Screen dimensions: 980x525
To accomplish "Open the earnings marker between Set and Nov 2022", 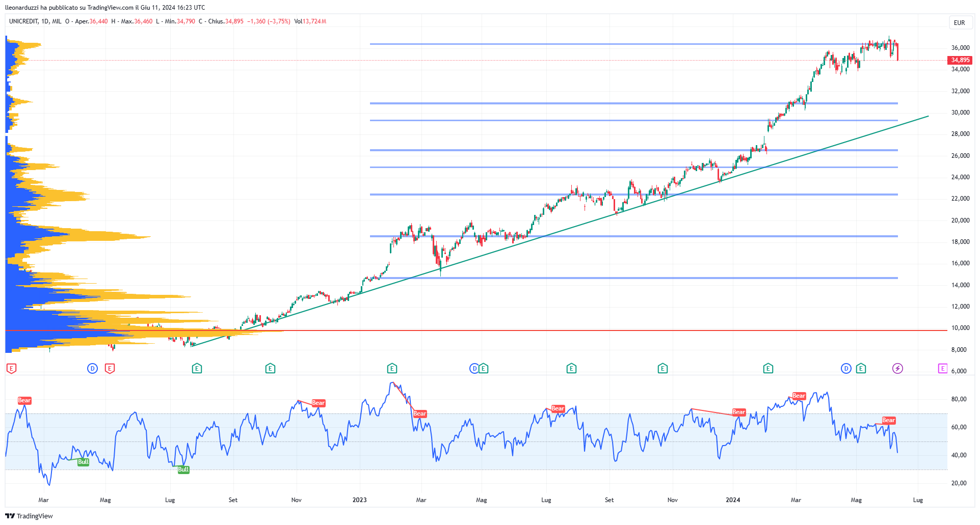I will 270,368.
